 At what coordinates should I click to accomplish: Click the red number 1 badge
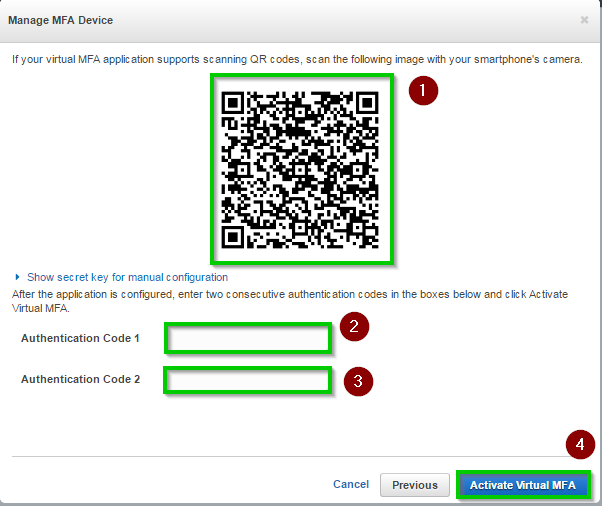point(423,90)
